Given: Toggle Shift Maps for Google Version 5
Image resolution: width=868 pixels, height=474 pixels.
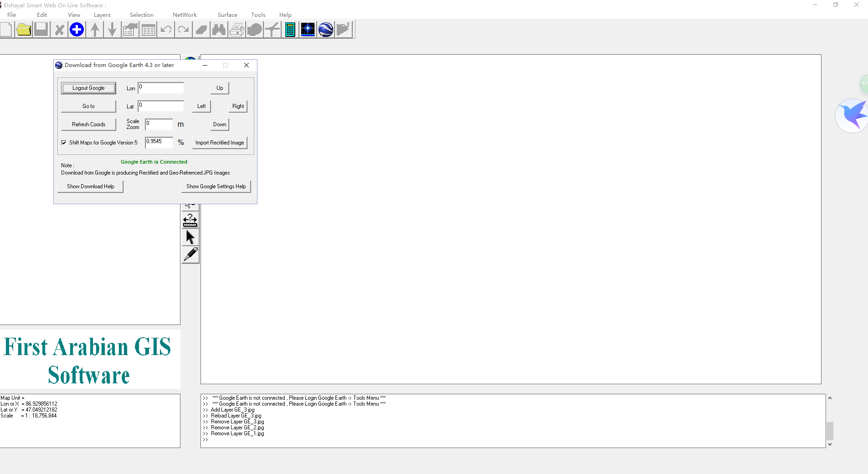Looking at the screenshot, I should (64, 143).
